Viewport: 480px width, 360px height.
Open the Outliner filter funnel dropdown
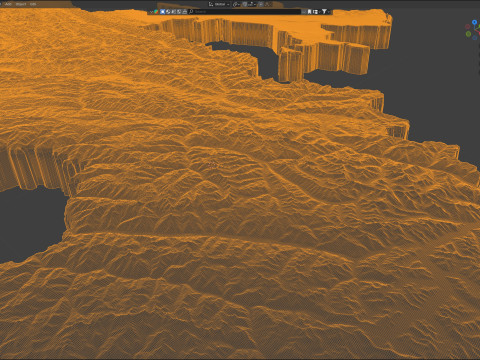pyautogui.click(x=326, y=12)
